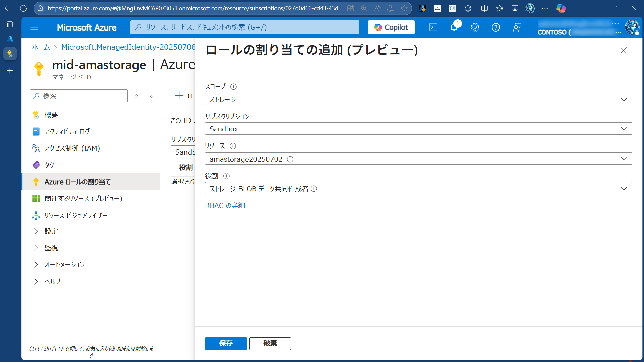Toggle browser split screen icon

(484, 8)
